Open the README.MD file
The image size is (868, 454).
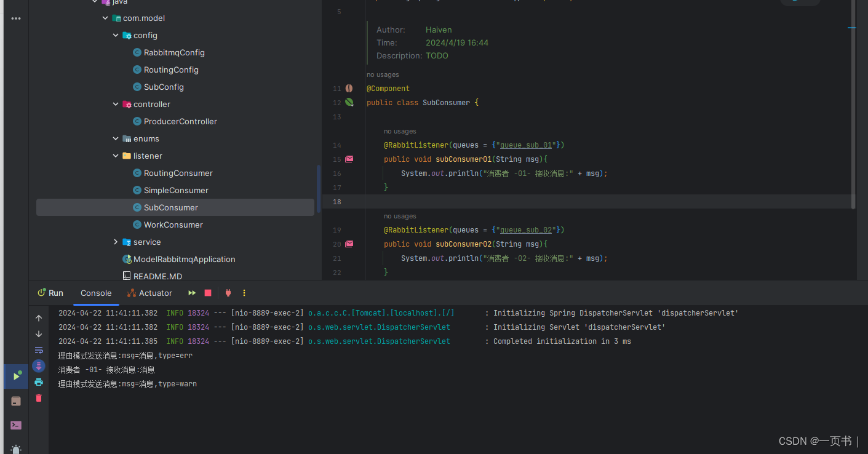click(157, 276)
